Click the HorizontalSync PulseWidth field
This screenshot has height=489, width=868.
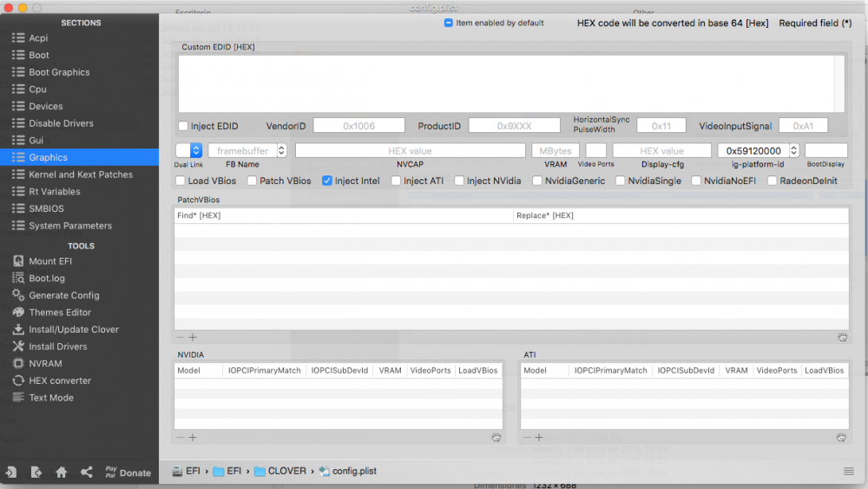click(x=661, y=126)
